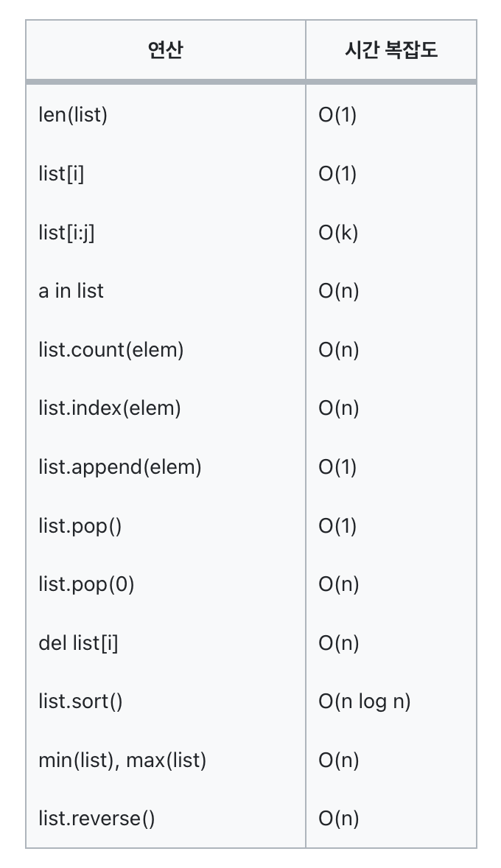Select the list[i] operation cell
The image size is (501, 868).
pyautogui.click(x=166, y=174)
